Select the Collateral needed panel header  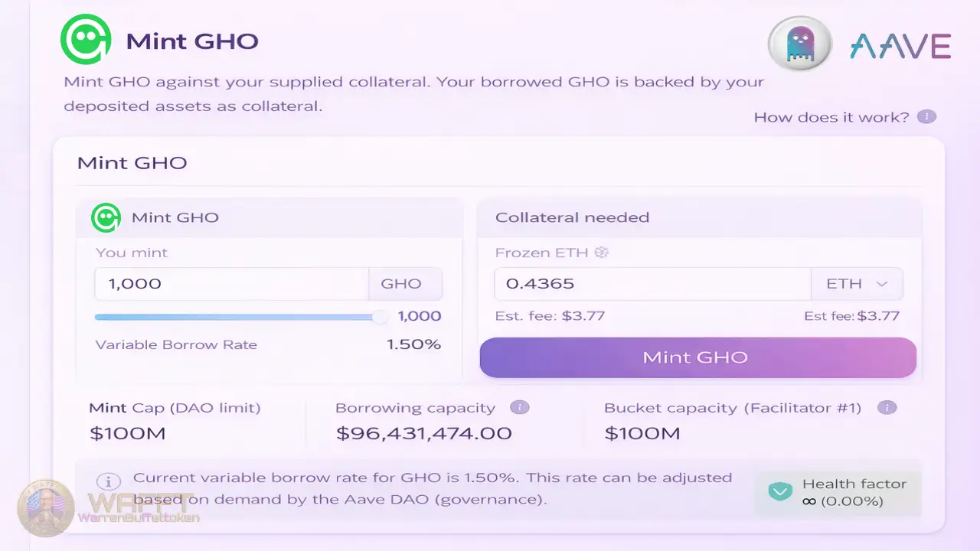click(571, 217)
